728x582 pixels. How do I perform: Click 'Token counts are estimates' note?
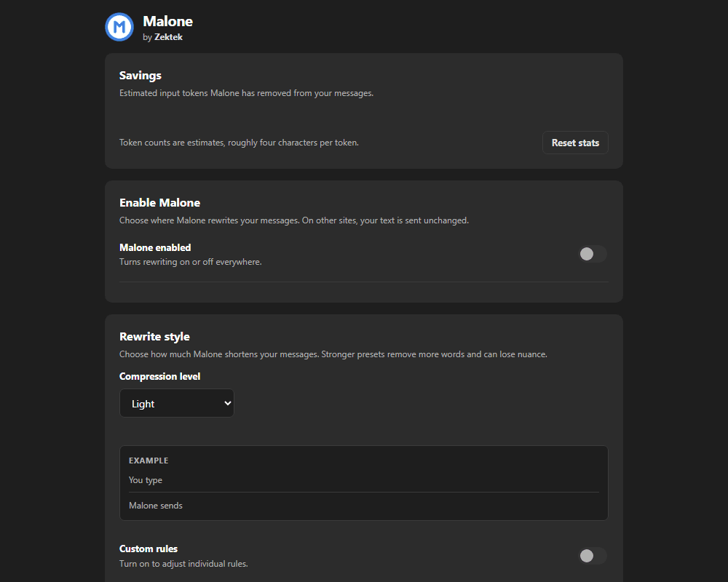[x=239, y=143]
